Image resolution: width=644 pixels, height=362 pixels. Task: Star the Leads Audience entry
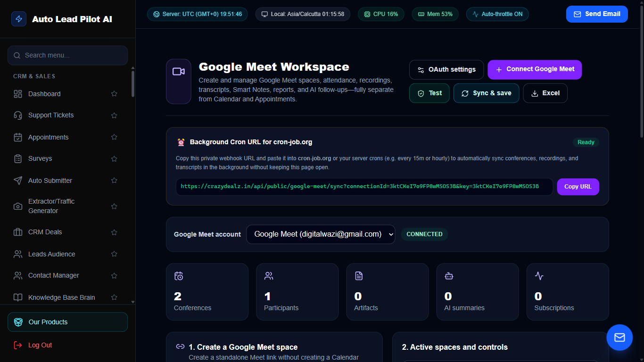[x=114, y=254]
